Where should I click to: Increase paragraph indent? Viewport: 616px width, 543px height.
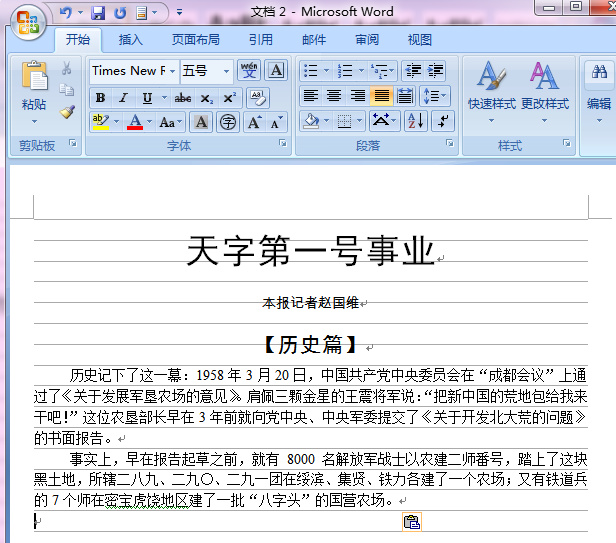pos(435,71)
